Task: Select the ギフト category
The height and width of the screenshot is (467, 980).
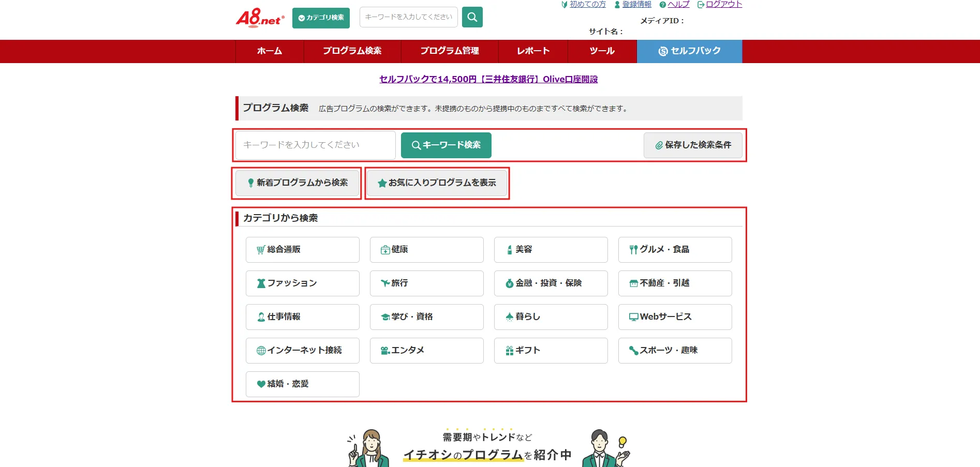Action: pyautogui.click(x=551, y=351)
